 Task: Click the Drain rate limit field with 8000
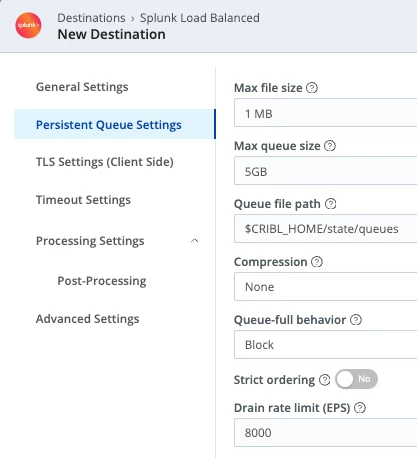point(325,433)
